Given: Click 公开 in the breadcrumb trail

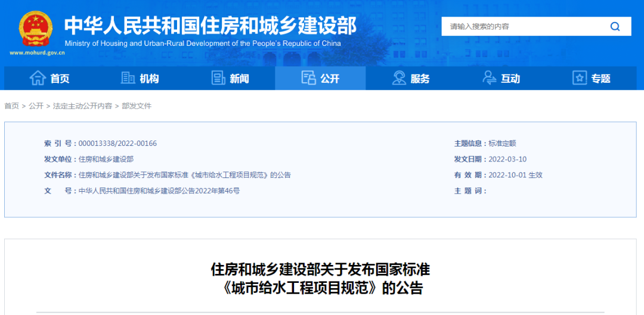Looking at the screenshot, I should tap(36, 106).
